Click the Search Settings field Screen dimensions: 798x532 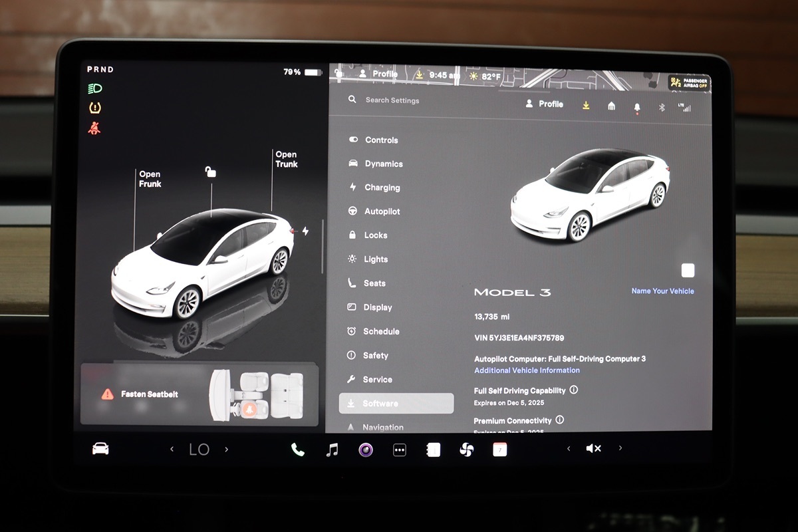pyautogui.click(x=392, y=100)
